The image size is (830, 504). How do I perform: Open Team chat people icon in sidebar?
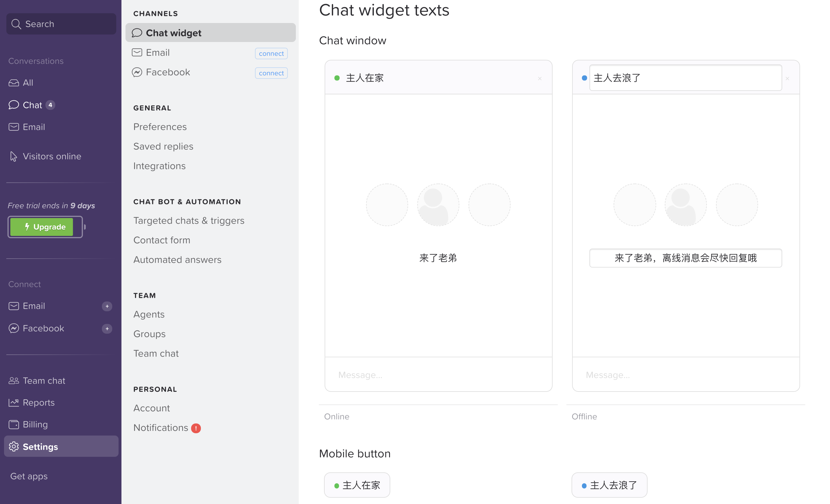(x=14, y=380)
